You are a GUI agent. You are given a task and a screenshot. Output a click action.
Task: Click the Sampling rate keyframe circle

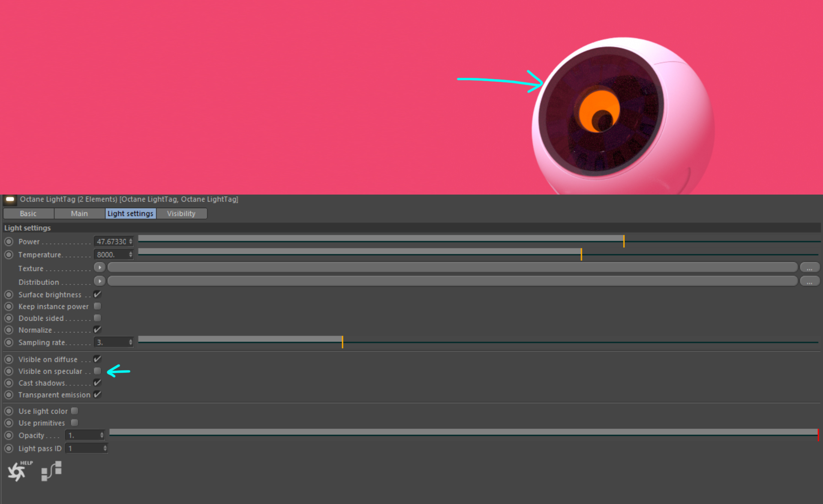pyautogui.click(x=9, y=342)
